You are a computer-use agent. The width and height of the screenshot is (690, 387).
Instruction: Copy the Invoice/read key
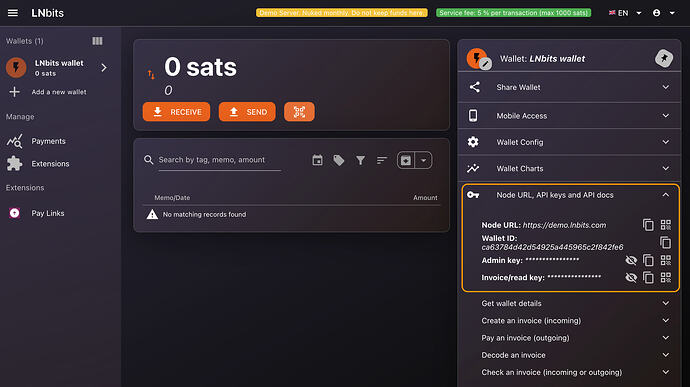pyautogui.click(x=648, y=277)
